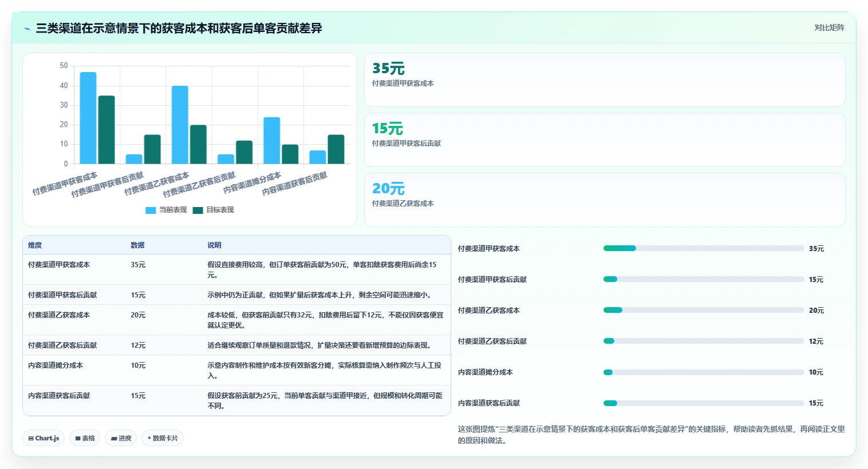
Task: Click the 10元 value beside progress bar
Action: click(816, 372)
